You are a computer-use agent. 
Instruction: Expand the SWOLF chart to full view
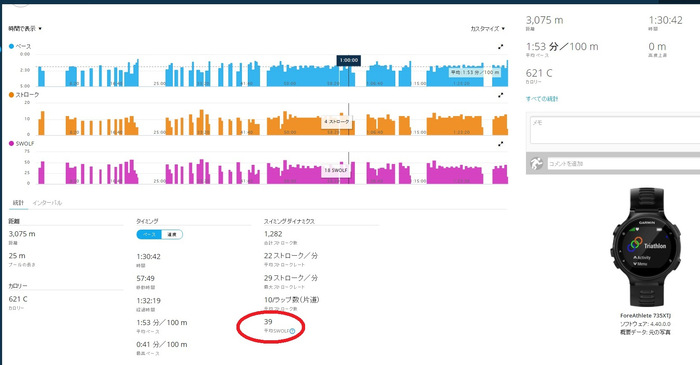[501, 144]
